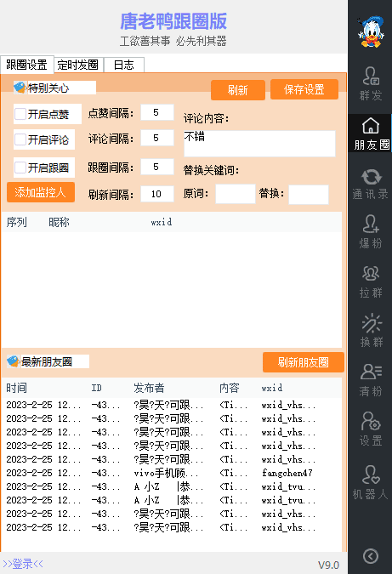Open the 拉群 group-invite sidebar icon

pyautogui.click(x=371, y=281)
